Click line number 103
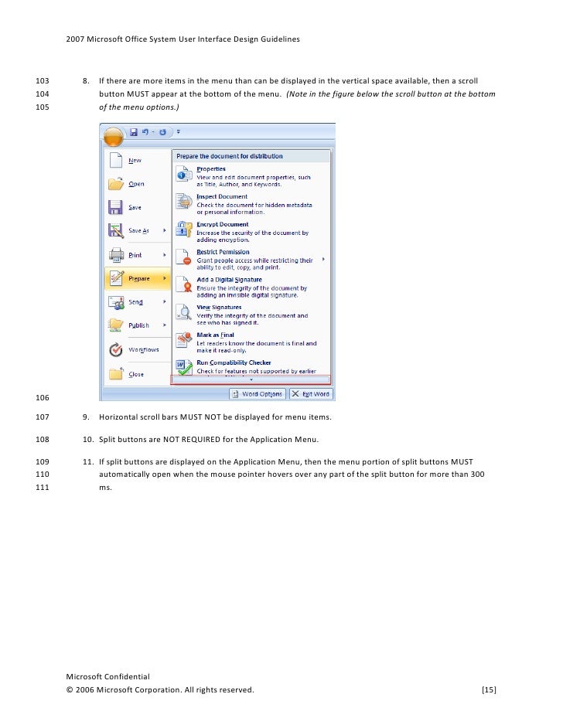This screenshot has width=563, height=728. 43,81
